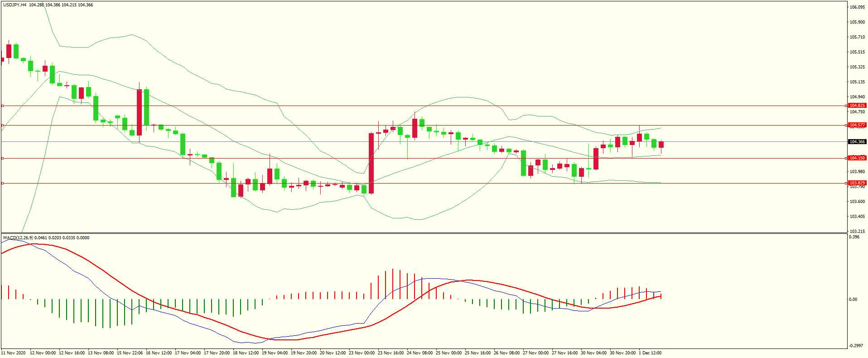
Task: Click the 30 Nov 04:00 time label
Action: [x=594, y=353]
